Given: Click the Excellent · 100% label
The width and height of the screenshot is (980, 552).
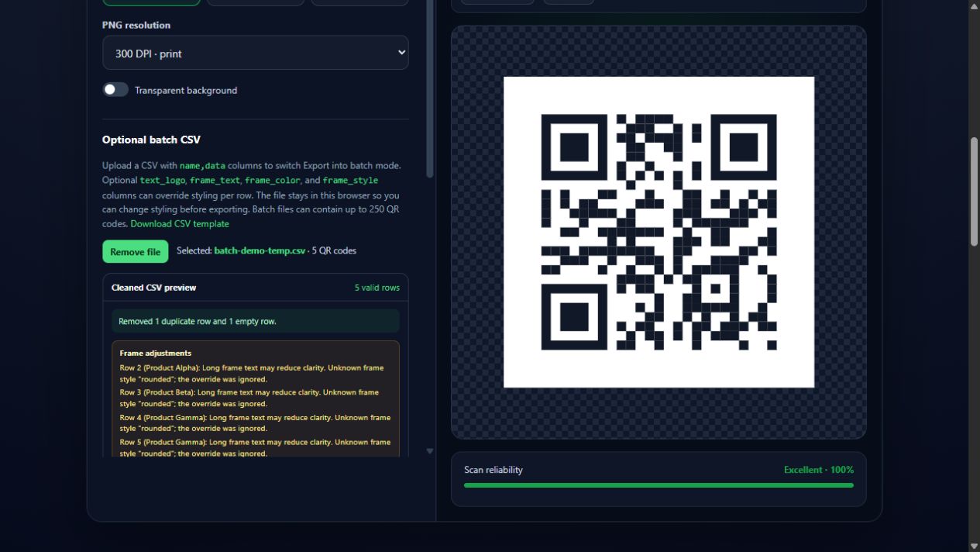Looking at the screenshot, I should [819, 470].
